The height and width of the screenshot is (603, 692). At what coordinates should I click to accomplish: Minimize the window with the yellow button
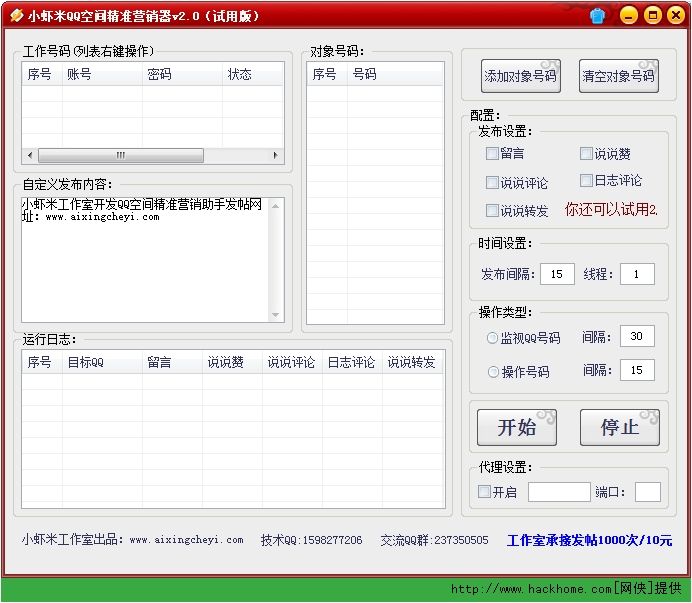[x=628, y=15]
